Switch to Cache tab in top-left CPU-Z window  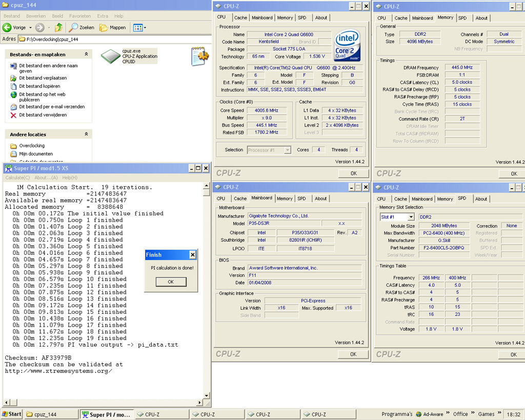pos(240,18)
